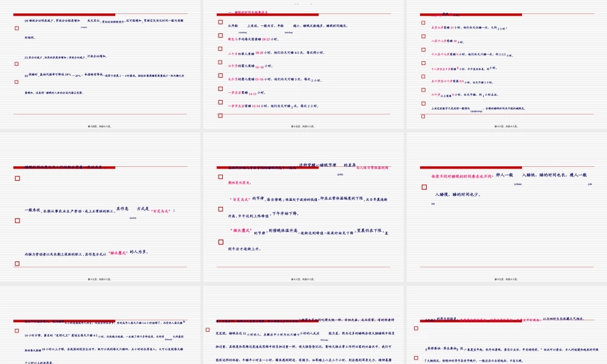Viewport: 607px width, 364px height.
Task: Click the red square bullet beside '新生儿' line
Action: coord(220,36)
